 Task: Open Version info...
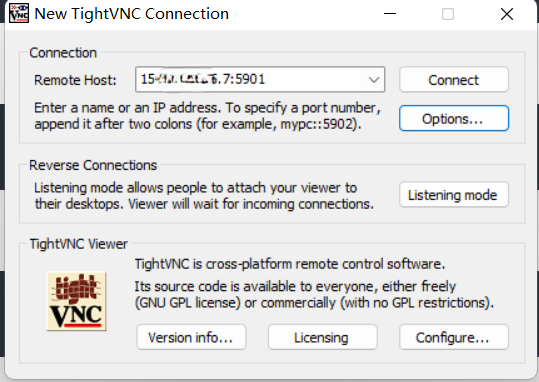[x=191, y=337]
